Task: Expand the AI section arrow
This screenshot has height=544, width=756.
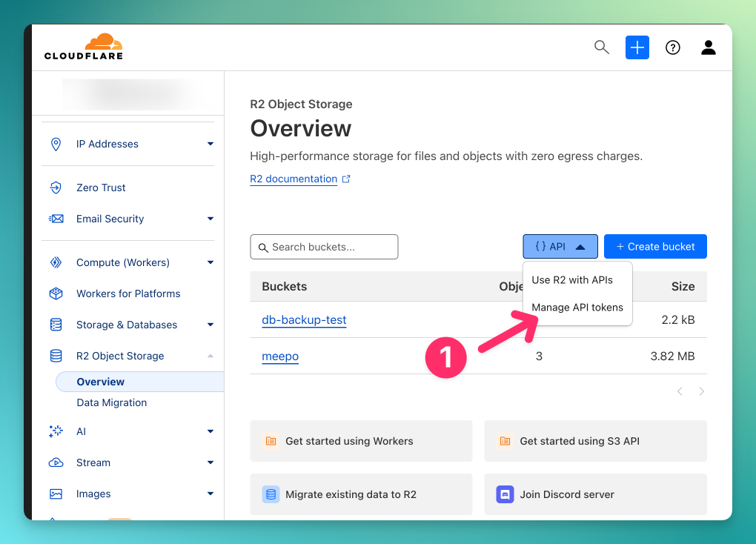Action: [x=210, y=431]
